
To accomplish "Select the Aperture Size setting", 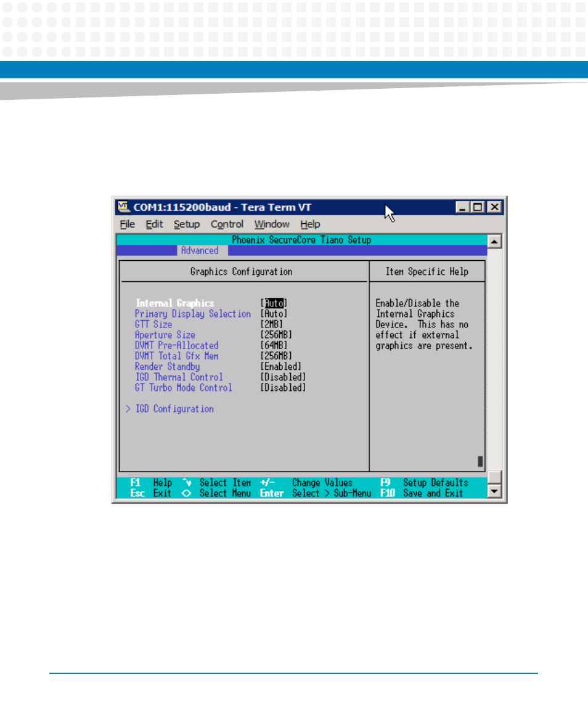I will click(165, 335).
